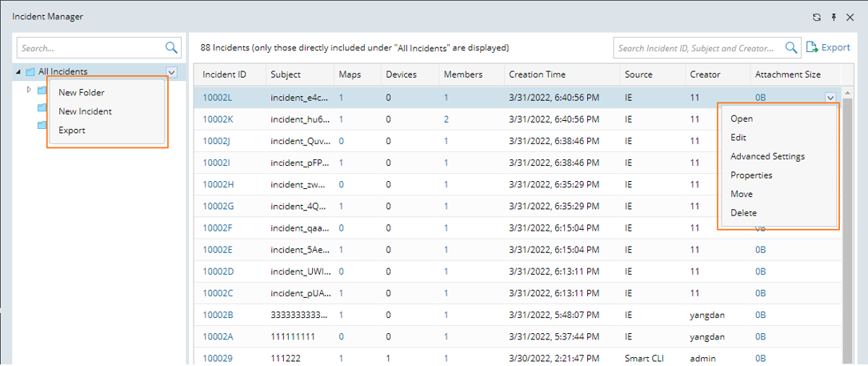Click the incident search magnifier icon
The height and width of the screenshot is (366, 868).
pos(792,48)
